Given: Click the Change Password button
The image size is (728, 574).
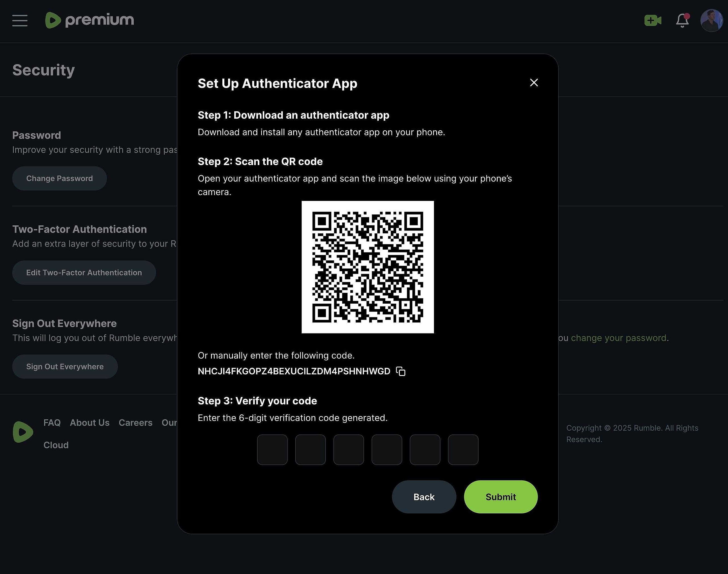Looking at the screenshot, I should click(59, 178).
